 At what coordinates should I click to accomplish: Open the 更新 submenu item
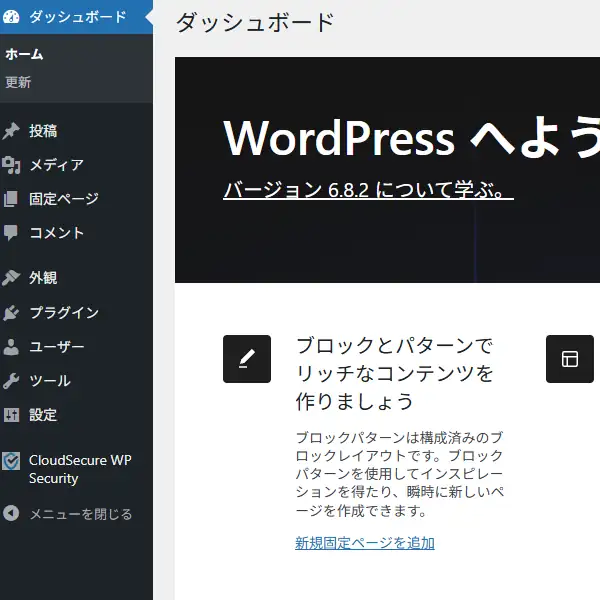[x=18, y=82]
